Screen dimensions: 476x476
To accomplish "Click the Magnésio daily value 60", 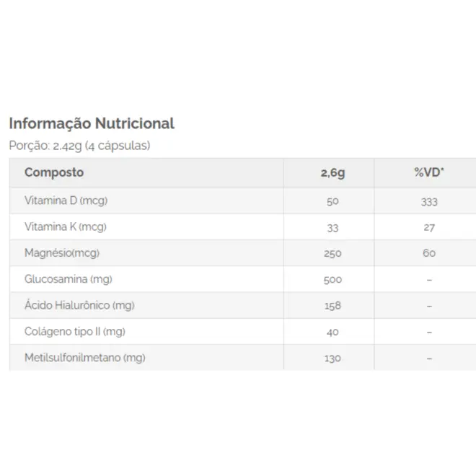I will (x=429, y=253).
